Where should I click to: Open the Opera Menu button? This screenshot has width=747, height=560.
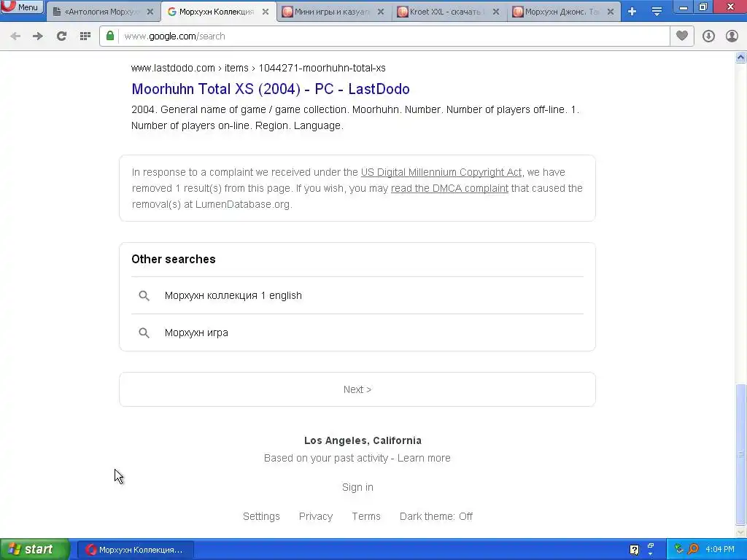[22, 7]
